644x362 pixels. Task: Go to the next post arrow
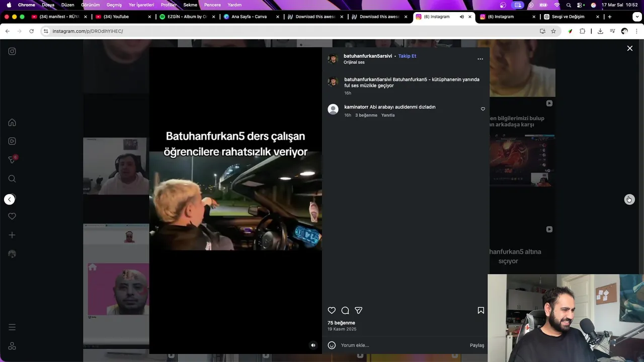click(629, 200)
